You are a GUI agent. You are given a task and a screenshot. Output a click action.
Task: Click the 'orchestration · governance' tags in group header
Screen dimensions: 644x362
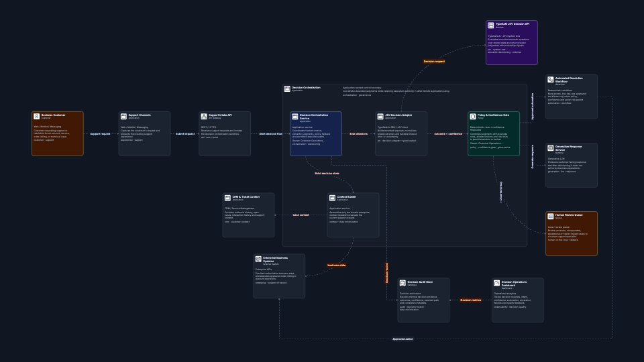[357, 95]
